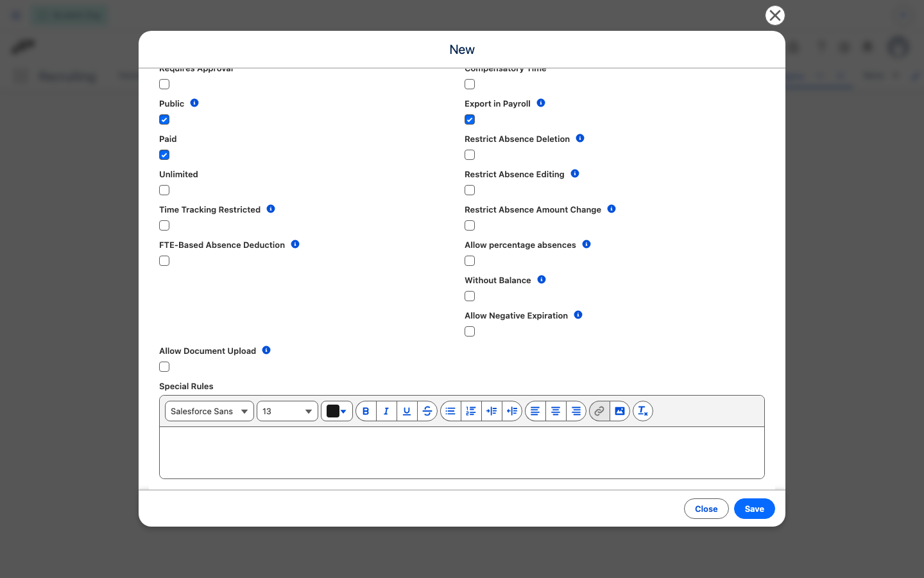Insert a bulleted list
The width and height of the screenshot is (924, 578).
click(x=450, y=411)
